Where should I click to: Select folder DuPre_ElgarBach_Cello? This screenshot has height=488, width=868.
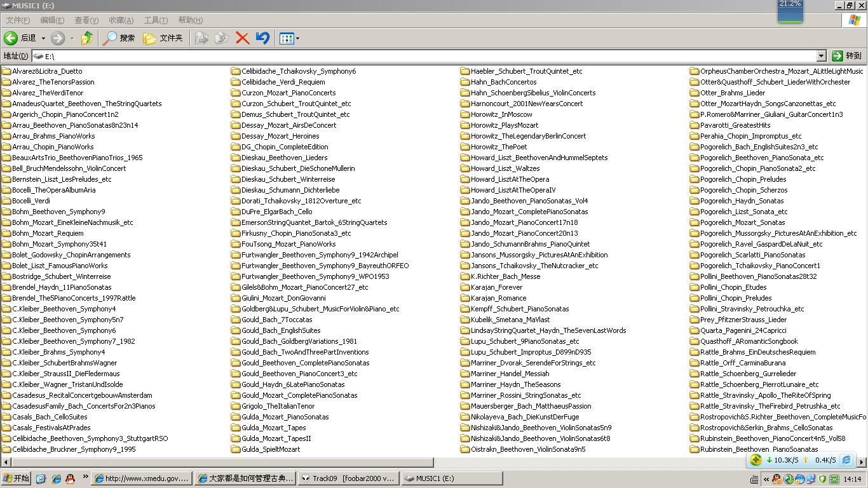pyautogui.click(x=276, y=212)
